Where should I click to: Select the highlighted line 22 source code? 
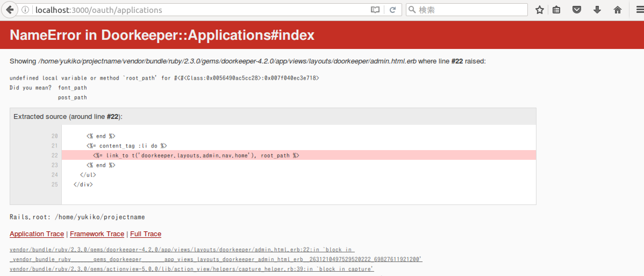[x=196, y=155]
